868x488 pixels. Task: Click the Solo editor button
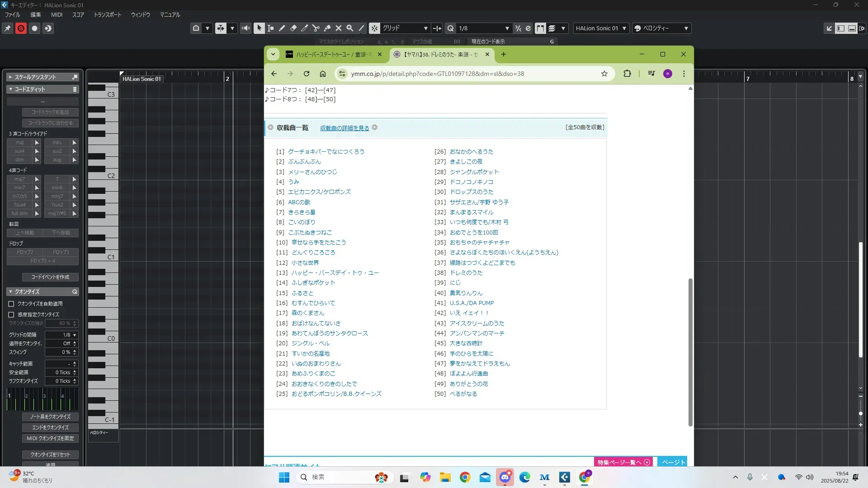pos(21,28)
